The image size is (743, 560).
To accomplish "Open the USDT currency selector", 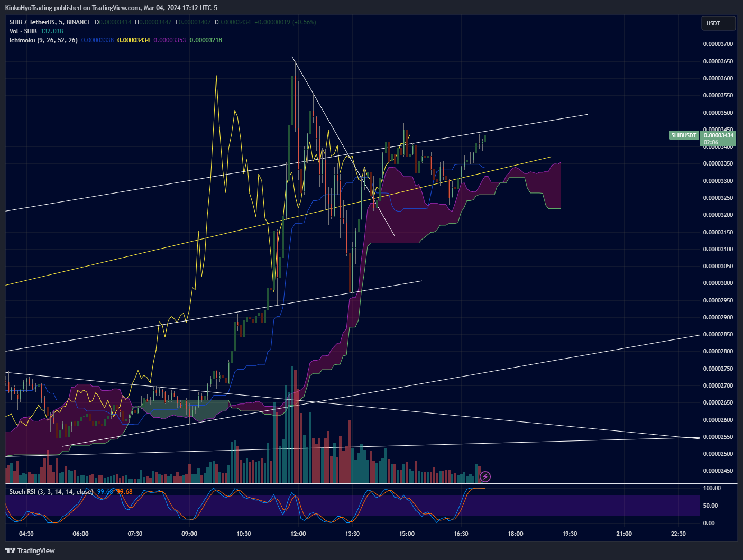I will (719, 23).
